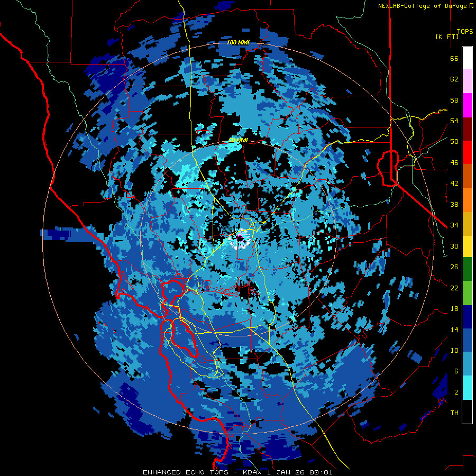
Task: Click the magenta 58 K FT legend swatch
Action: (x=467, y=105)
